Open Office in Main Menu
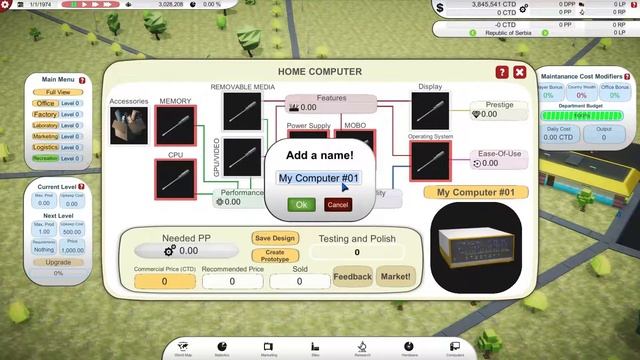The width and height of the screenshot is (640, 360). pos(45,103)
